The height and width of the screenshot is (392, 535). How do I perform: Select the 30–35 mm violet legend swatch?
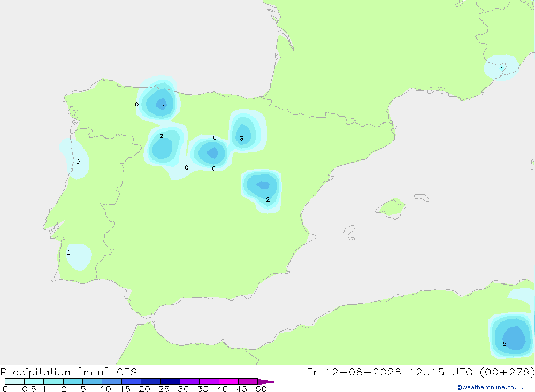(189, 381)
